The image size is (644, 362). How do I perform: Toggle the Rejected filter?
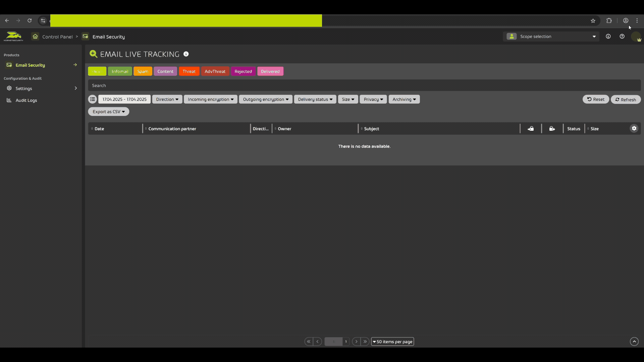point(243,71)
